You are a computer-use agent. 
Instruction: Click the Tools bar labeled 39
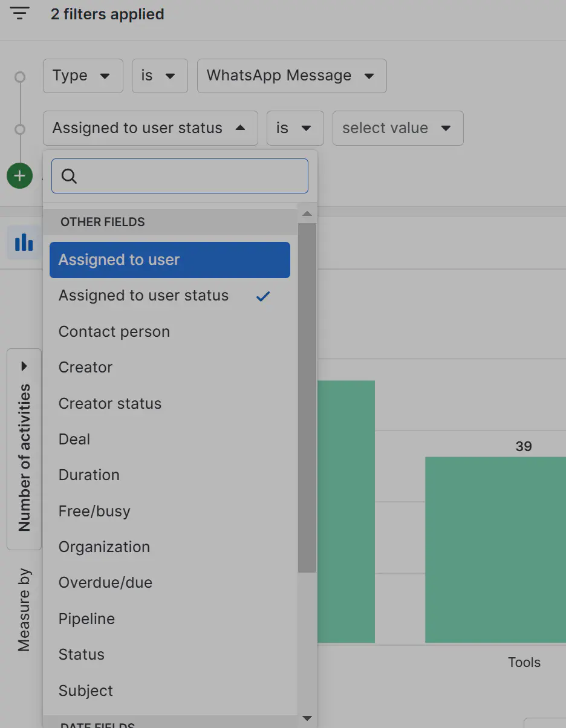point(495,549)
